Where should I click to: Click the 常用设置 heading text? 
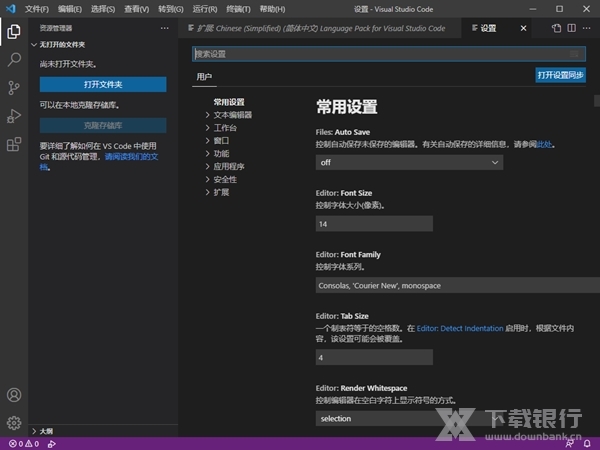pos(347,107)
